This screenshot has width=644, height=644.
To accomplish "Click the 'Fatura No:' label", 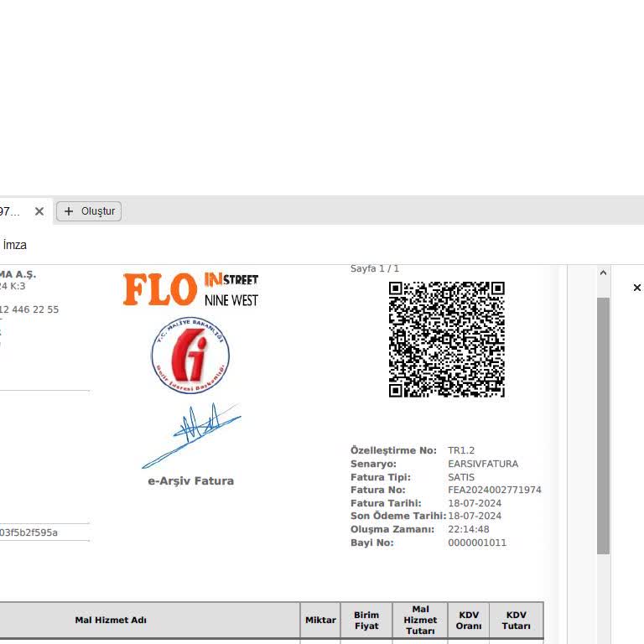I will [377, 490].
